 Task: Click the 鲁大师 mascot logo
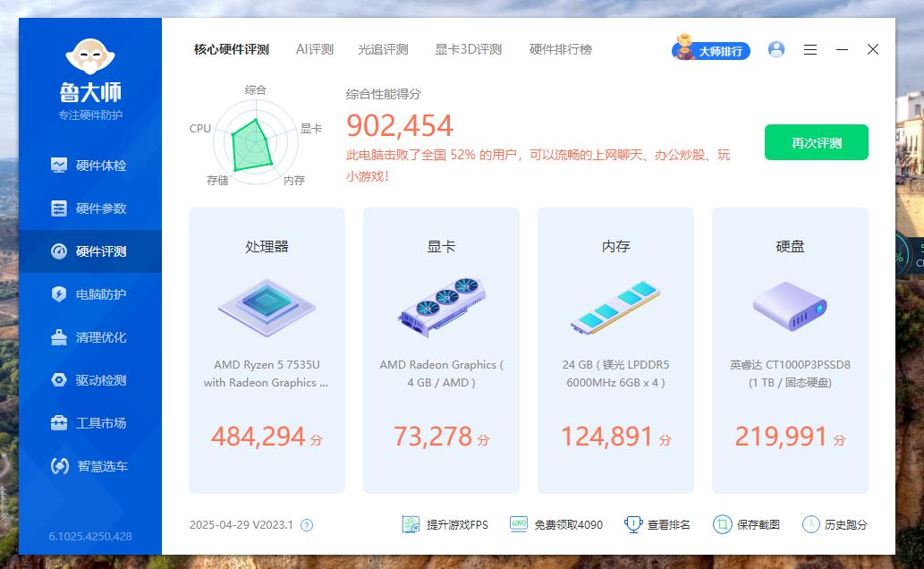90,56
